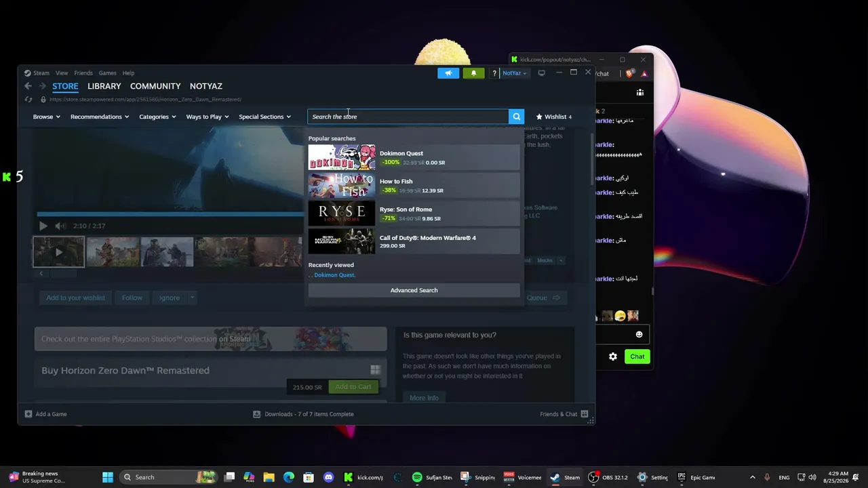Image resolution: width=868 pixels, height=488 pixels.
Task: Click the Downloads icon in Steam footer
Action: pyautogui.click(x=256, y=414)
